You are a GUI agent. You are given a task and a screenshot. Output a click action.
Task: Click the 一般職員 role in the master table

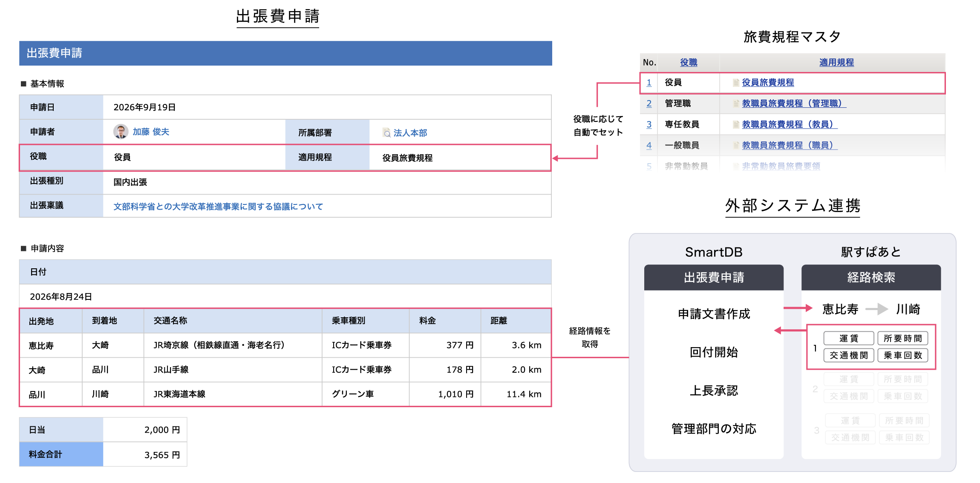pyautogui.click(x=682, y=145)
